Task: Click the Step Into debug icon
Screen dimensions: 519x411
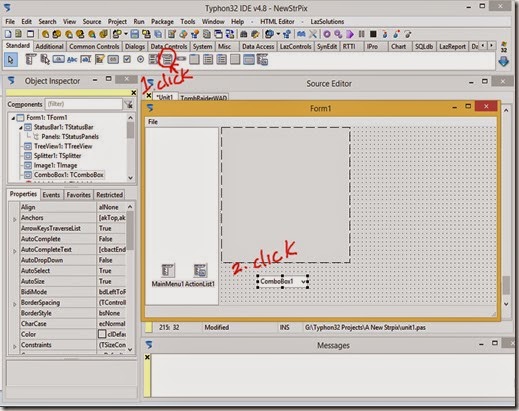Action: 385,34
